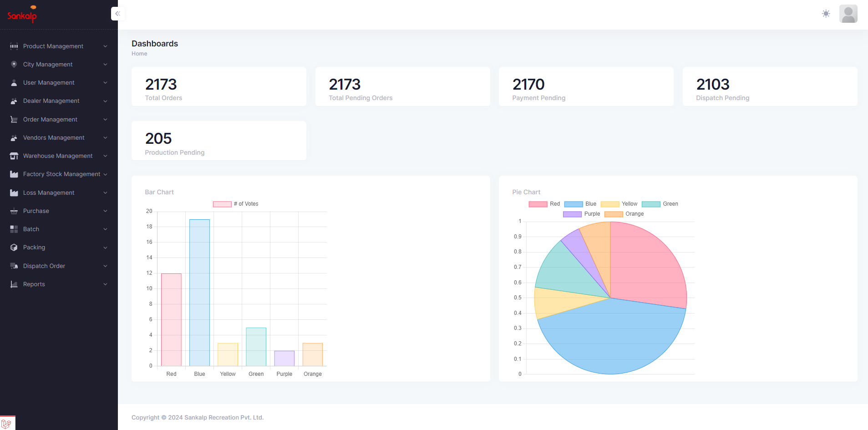Open the Dispatch Order truck icon
Image resolution: width=868 pixels, height=430 pixels.
tap(14, 266)
